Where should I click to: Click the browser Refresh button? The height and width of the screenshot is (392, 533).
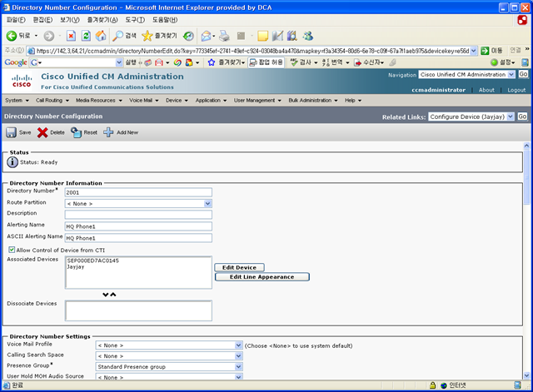click(86, 36)
